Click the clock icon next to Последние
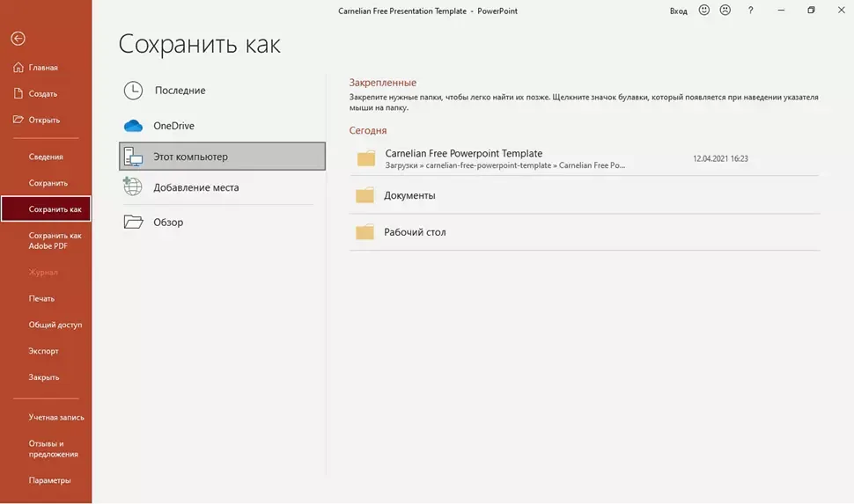This screenshot has height=504, width=854. 133,91
